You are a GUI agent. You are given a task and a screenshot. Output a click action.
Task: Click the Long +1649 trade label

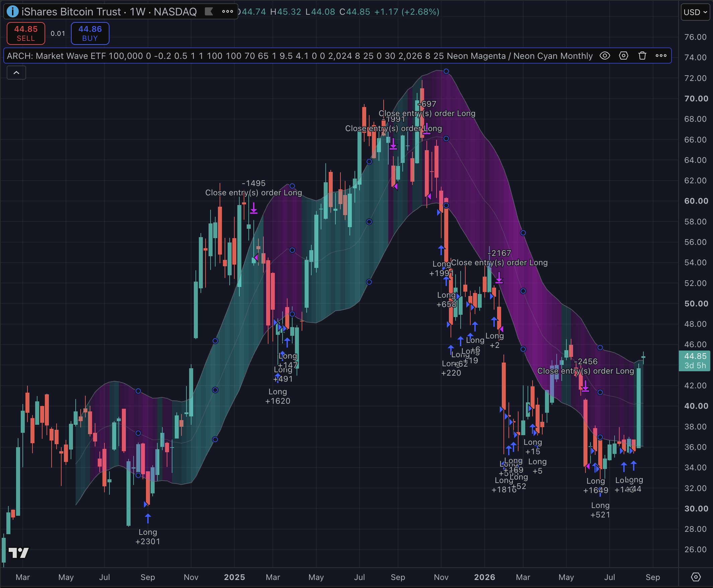coord(596,485)
